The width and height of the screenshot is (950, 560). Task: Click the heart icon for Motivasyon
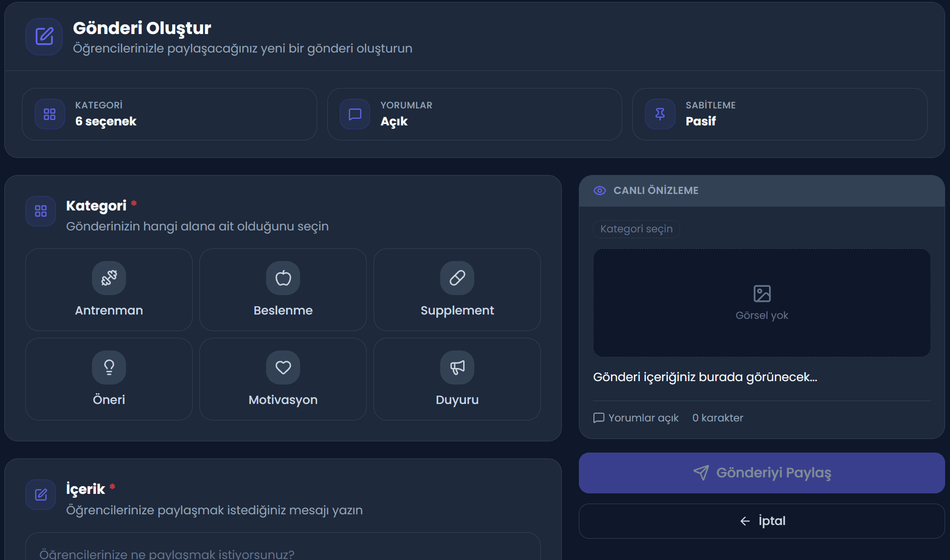click(x=283, y=367)
